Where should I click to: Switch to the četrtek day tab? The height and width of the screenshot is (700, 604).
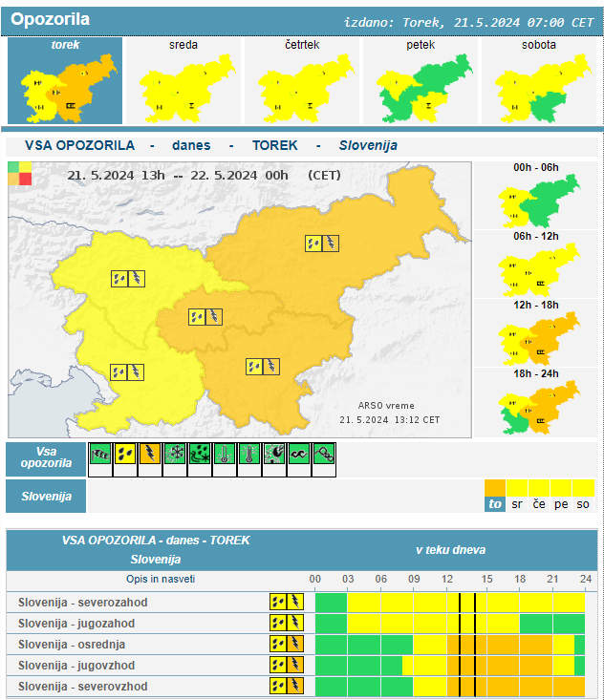click(302, 81)
